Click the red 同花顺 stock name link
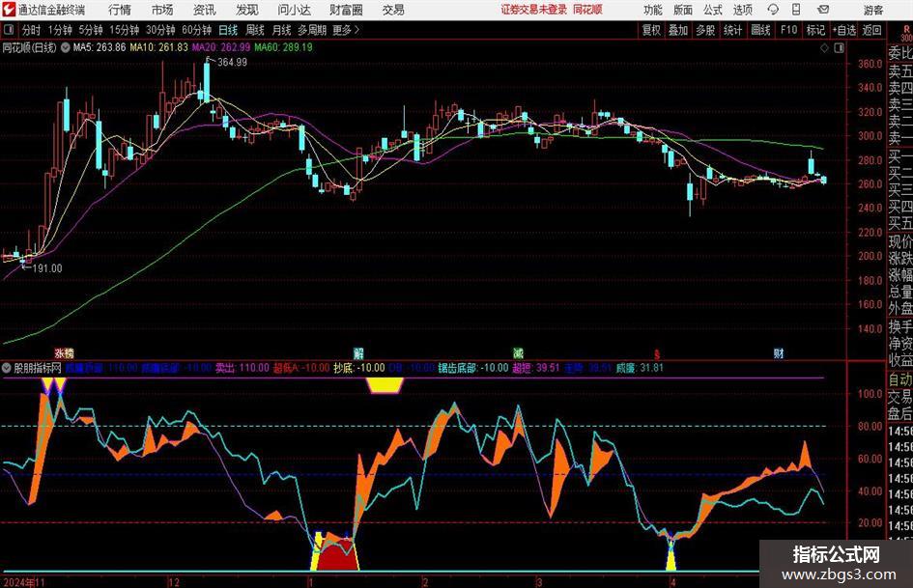This screenshot has height=588, width=913. click(x=587, y=10)
